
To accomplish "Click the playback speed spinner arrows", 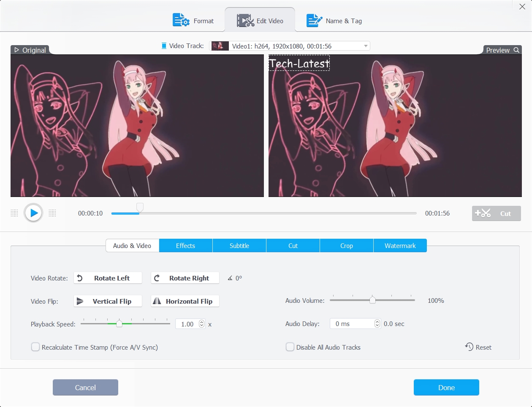I will tap(201, 324).
